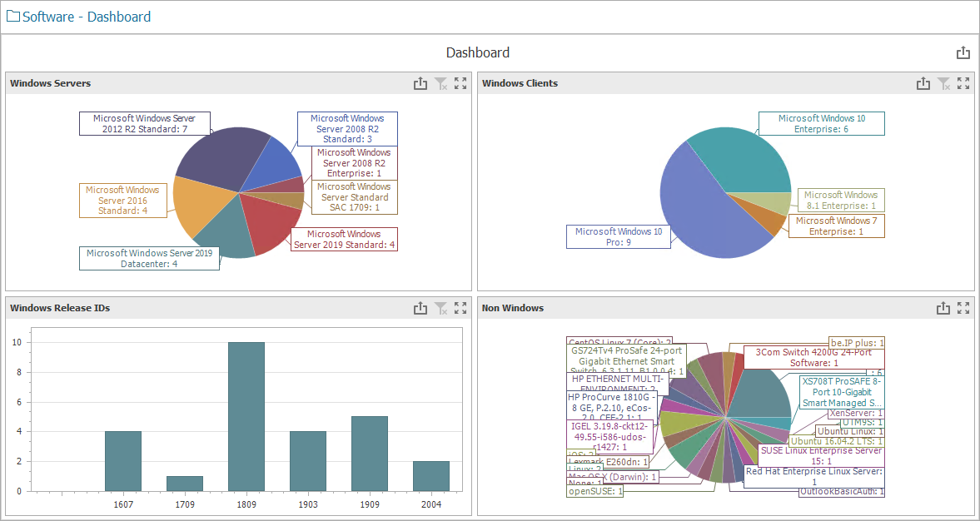Export the Windows Release IDs panel
Screen dimensions: 980x521
click(420, 307)
